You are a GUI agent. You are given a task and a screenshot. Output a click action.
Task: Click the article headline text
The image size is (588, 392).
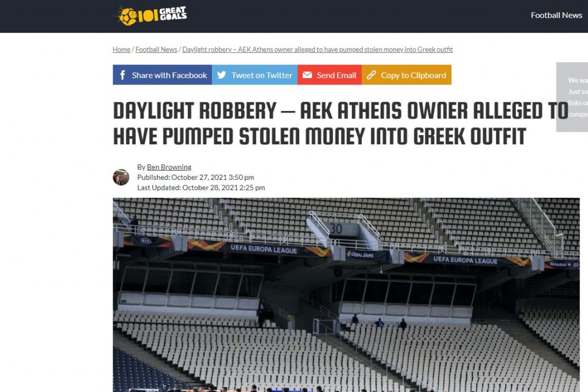341,123
